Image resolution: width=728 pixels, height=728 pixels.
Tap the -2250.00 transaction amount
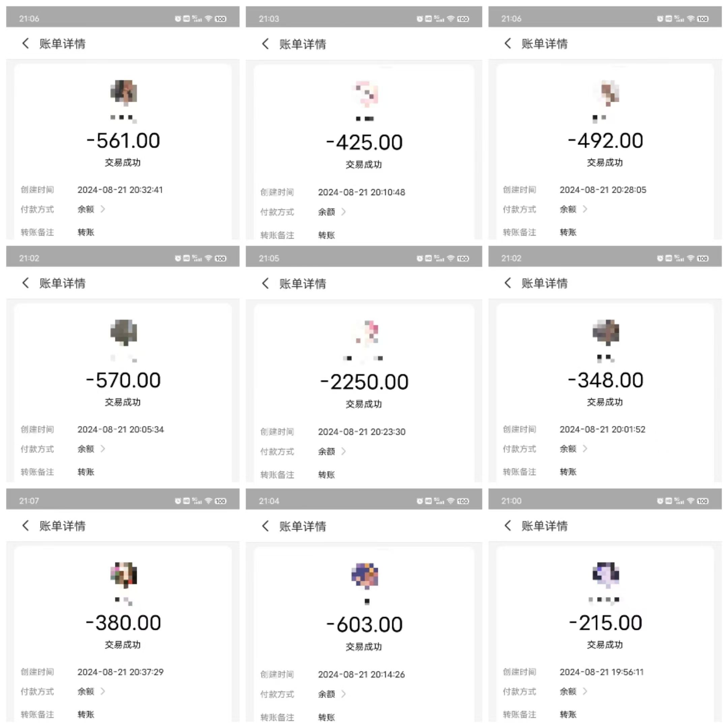364,382
